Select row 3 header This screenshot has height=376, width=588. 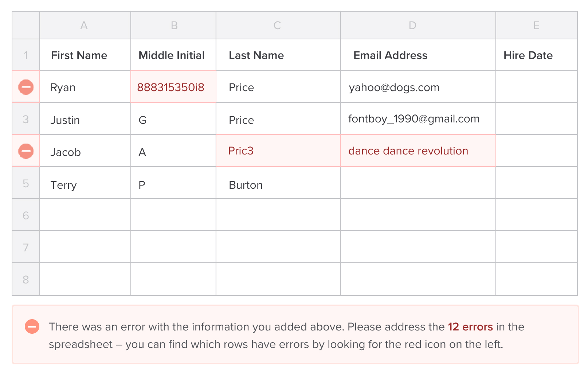(x=26, y=119)
